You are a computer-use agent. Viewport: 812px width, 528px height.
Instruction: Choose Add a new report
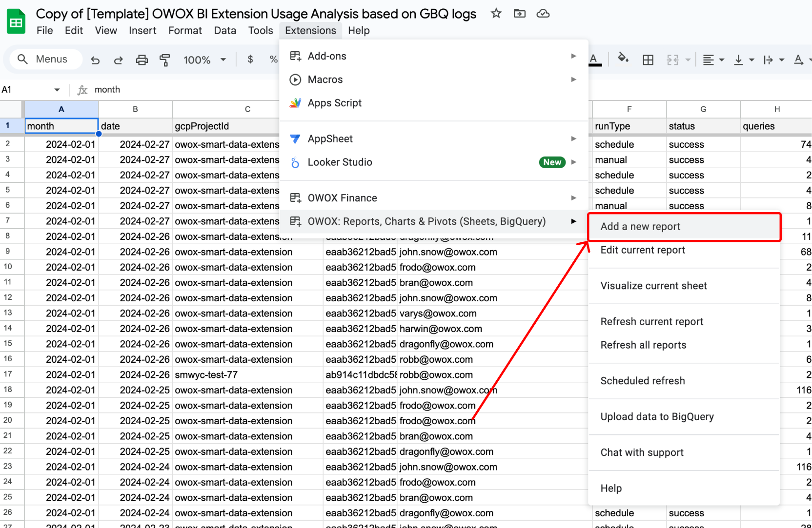[x=684, y=227]
